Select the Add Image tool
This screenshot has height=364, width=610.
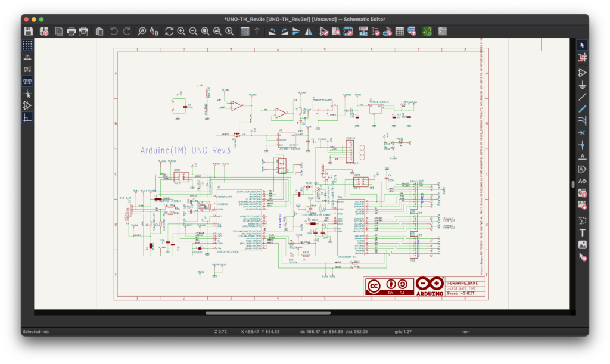click(583, 245)
